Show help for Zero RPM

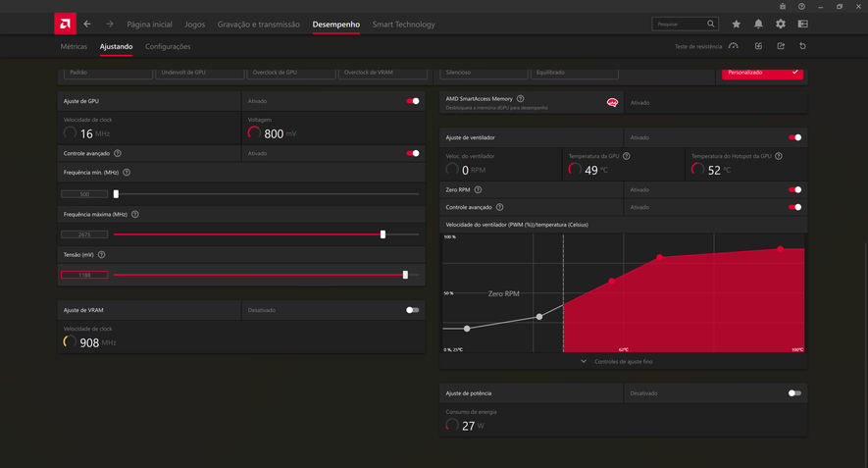pyautogui.click(x=478, y=190)
